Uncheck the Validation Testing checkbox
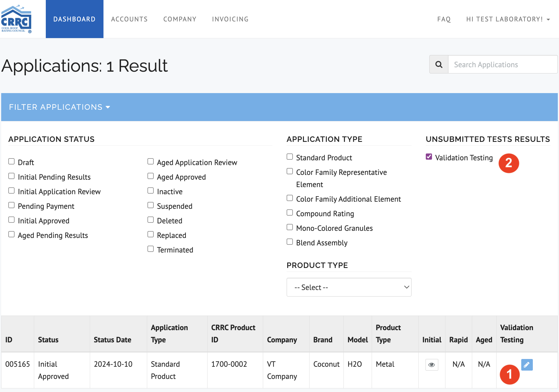 tap(429, 157)
